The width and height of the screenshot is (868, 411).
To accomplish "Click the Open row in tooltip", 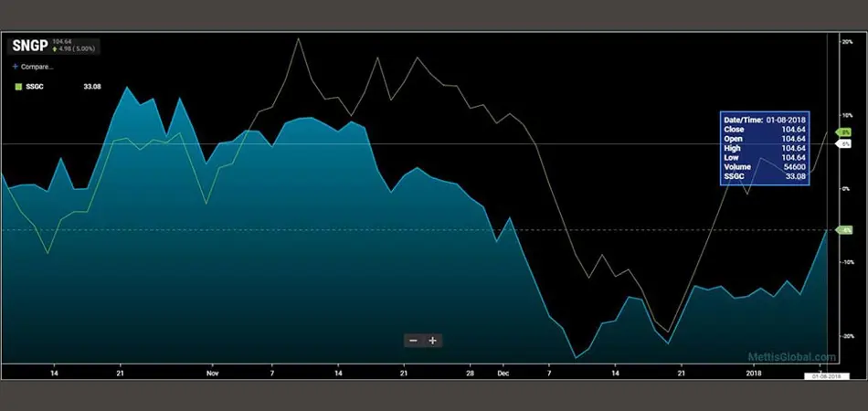I will coord(765,138).
